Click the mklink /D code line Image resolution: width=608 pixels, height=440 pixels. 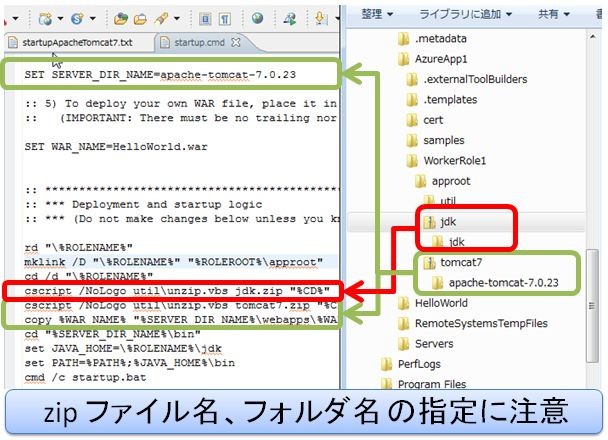pyautogui.click(x=173, y=262)
